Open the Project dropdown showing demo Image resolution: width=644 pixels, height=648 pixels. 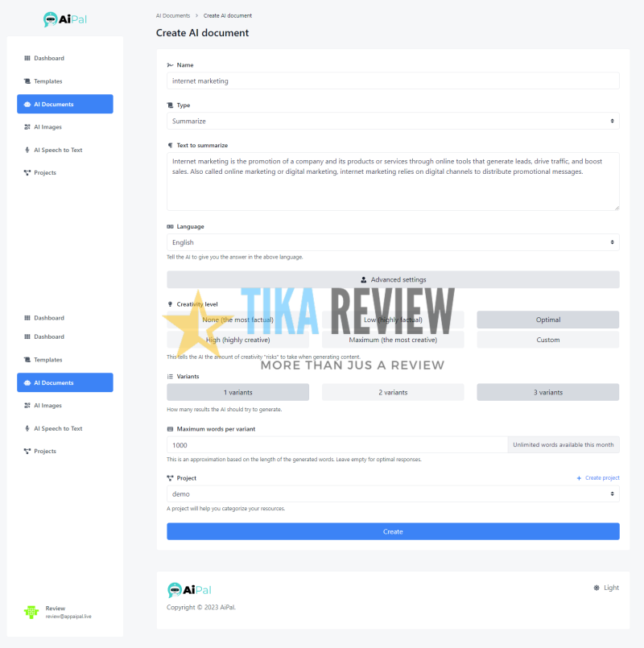(393, 493)
